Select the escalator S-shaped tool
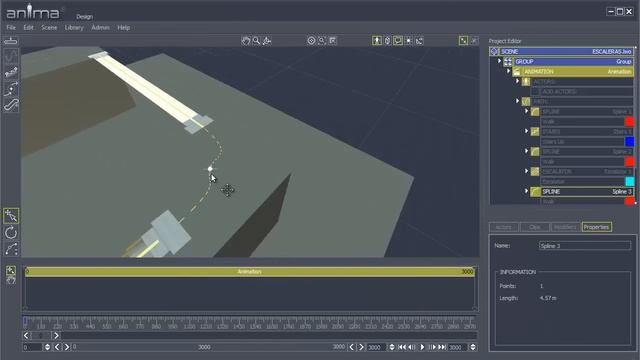640x360 pixels. [11, 105]
